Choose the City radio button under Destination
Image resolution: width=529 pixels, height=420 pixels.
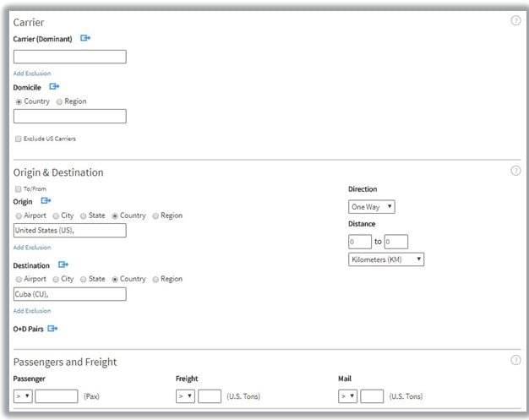(56, 279)
